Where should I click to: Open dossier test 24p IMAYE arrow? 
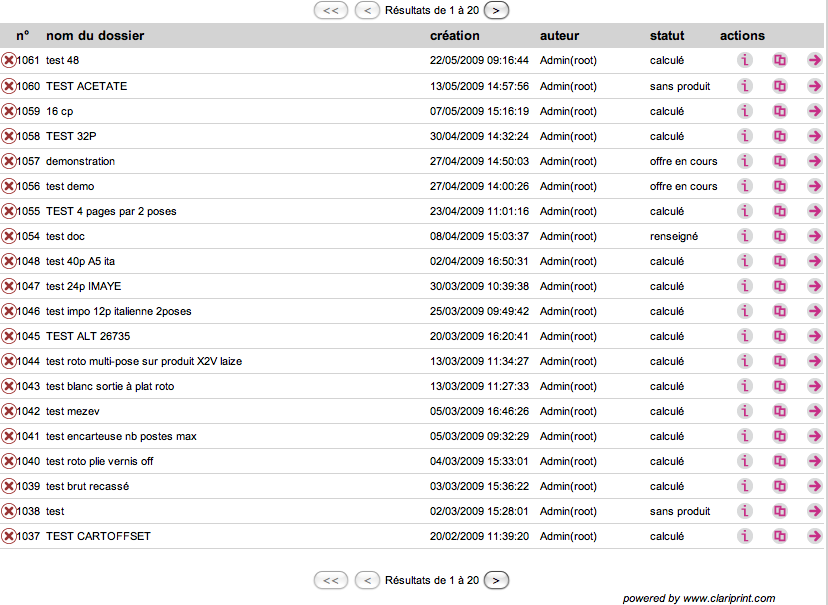(x=815, y=286)
